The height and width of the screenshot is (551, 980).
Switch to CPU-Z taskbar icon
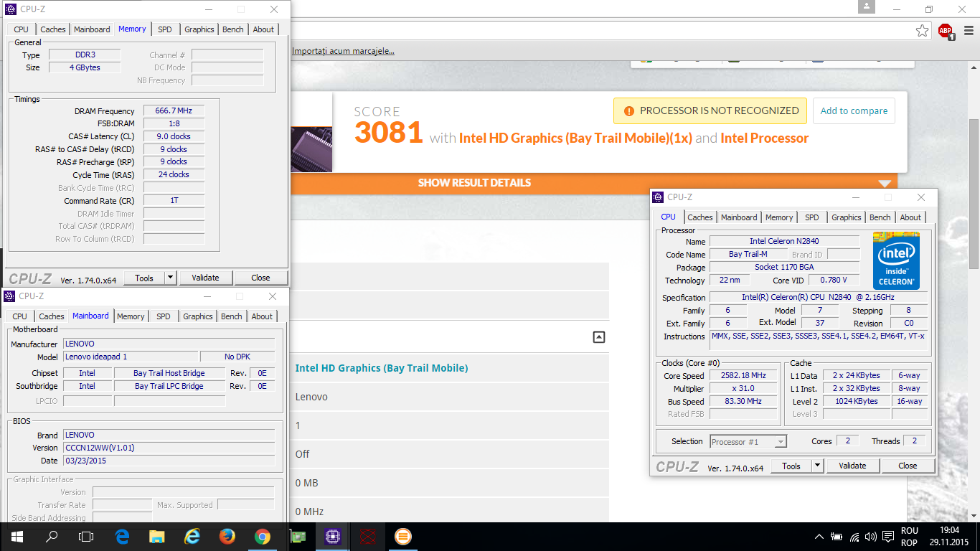click(332, 537)
